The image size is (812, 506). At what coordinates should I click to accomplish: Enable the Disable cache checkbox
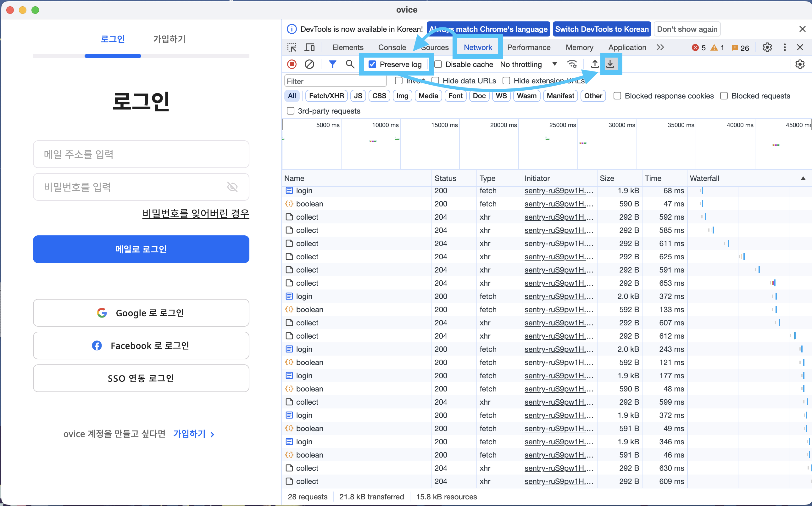(438, 64)
